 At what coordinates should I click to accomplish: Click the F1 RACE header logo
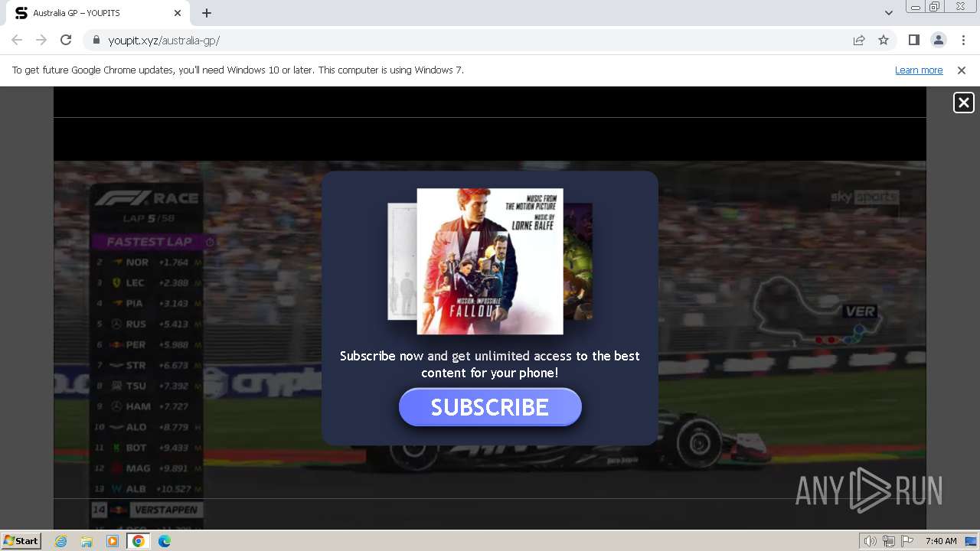pyautogui.click(x=146, y=198)
